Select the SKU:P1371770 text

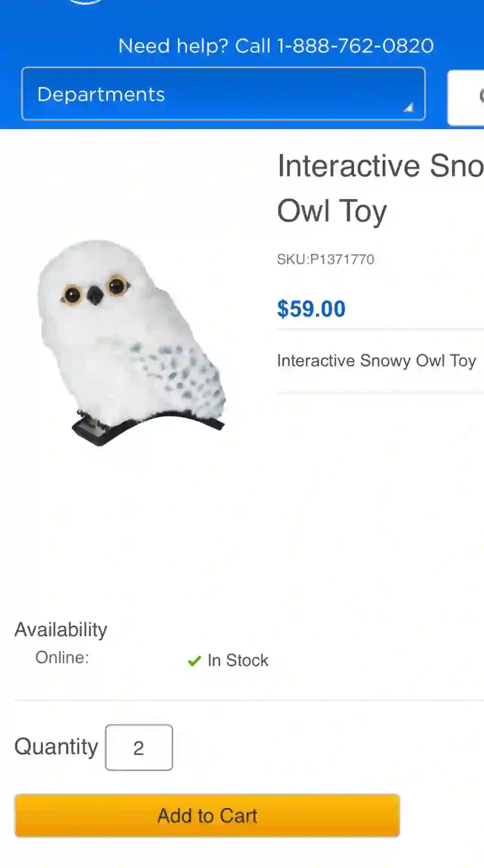point(325,259)
